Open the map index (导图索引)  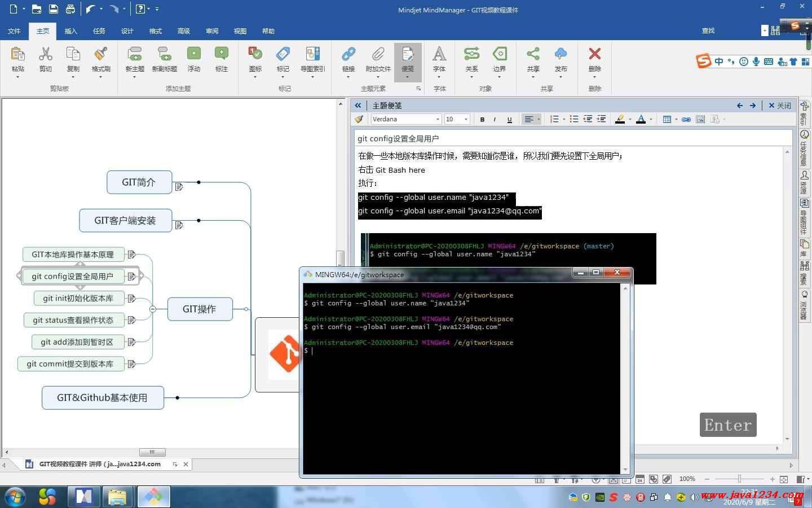pos(312,54)
